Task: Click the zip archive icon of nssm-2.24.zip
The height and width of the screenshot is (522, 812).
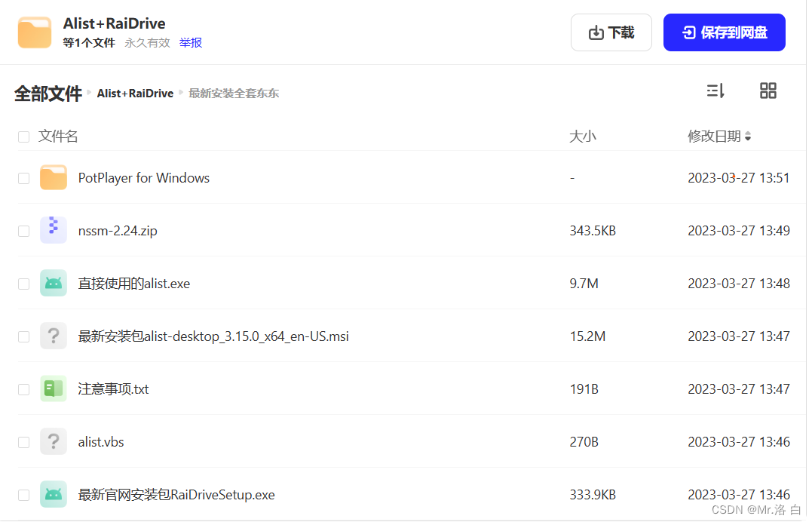Action: (x=52, y=230)
